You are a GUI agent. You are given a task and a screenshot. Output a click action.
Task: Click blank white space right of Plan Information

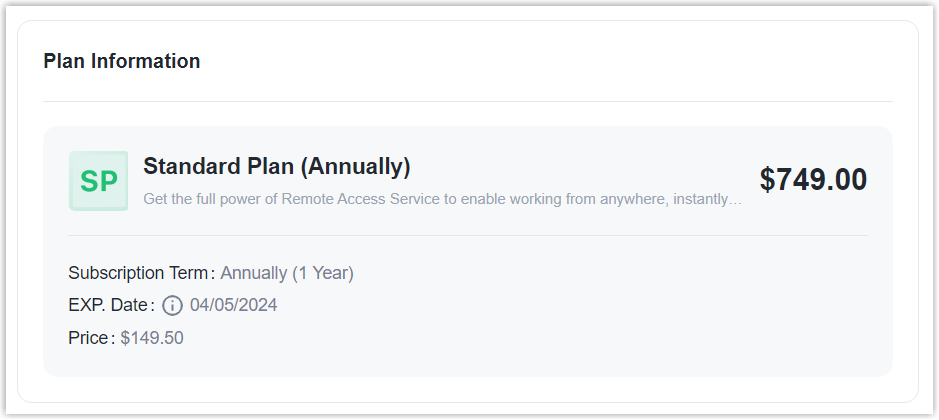click(550, 61)
